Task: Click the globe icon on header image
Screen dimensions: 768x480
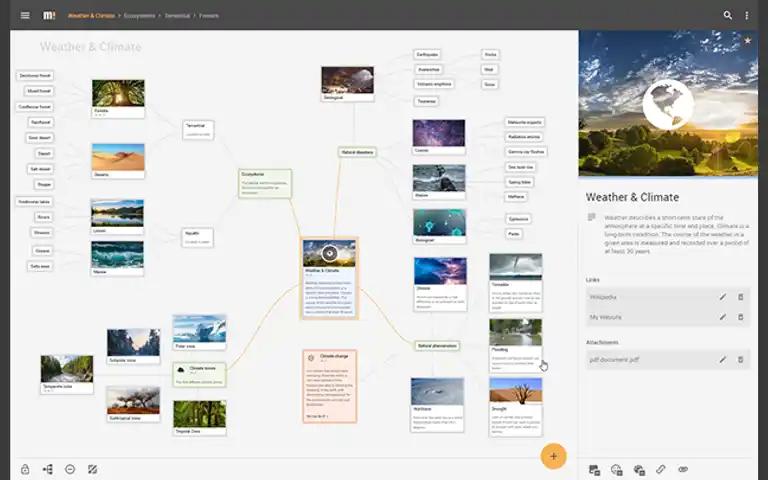Action: point(668,104)
